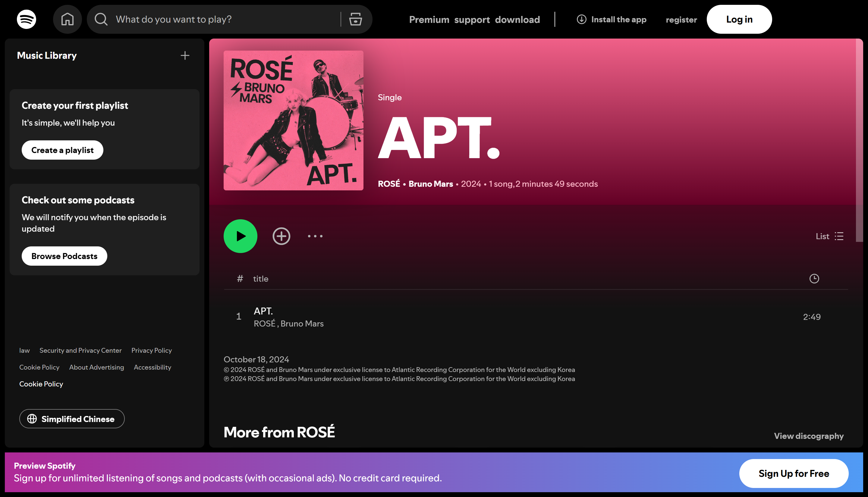Select the Premium menu item

tap(429, 20)
